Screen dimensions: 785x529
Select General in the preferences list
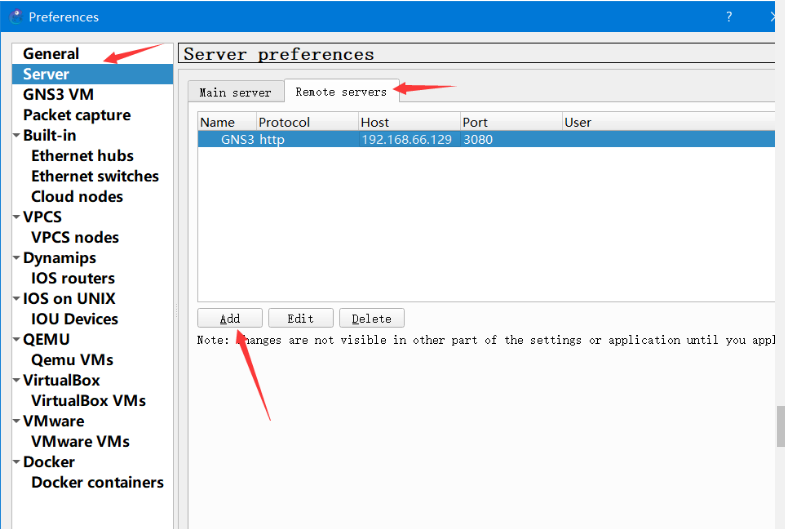(x=51, y=54)
